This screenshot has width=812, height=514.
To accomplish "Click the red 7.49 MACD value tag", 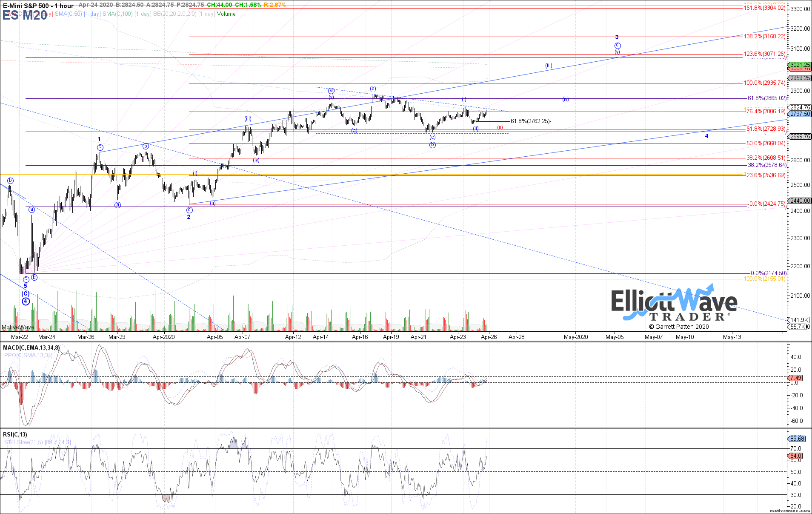I will point(796,378).
